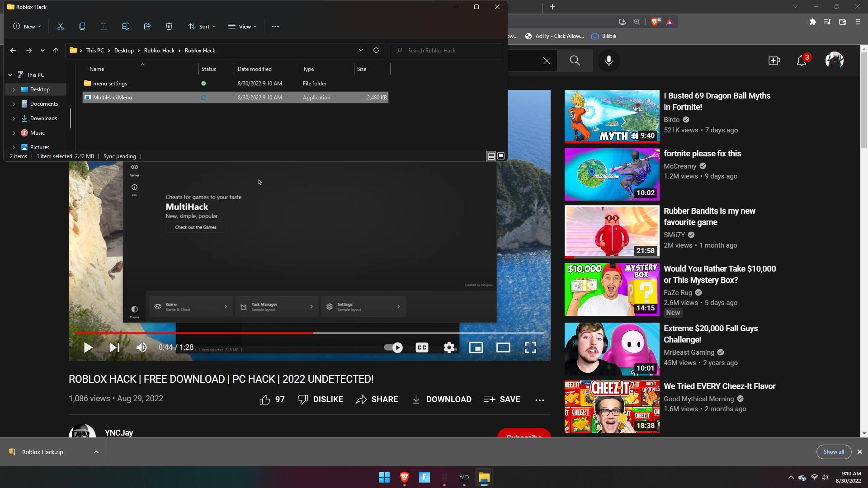Click the Cut icon in Explorer toolbar
The width and height of the screenshot is (868, 488).
click(x=61, y=26)
